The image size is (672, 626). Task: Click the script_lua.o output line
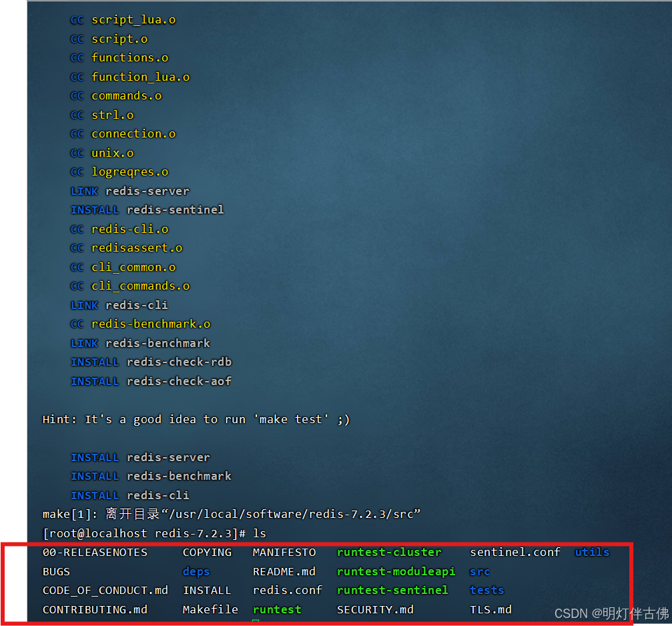123,20
